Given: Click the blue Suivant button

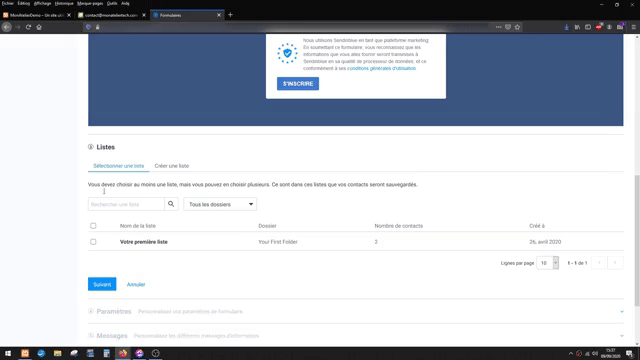Looking at the screenshot, I should click(102, 284).
